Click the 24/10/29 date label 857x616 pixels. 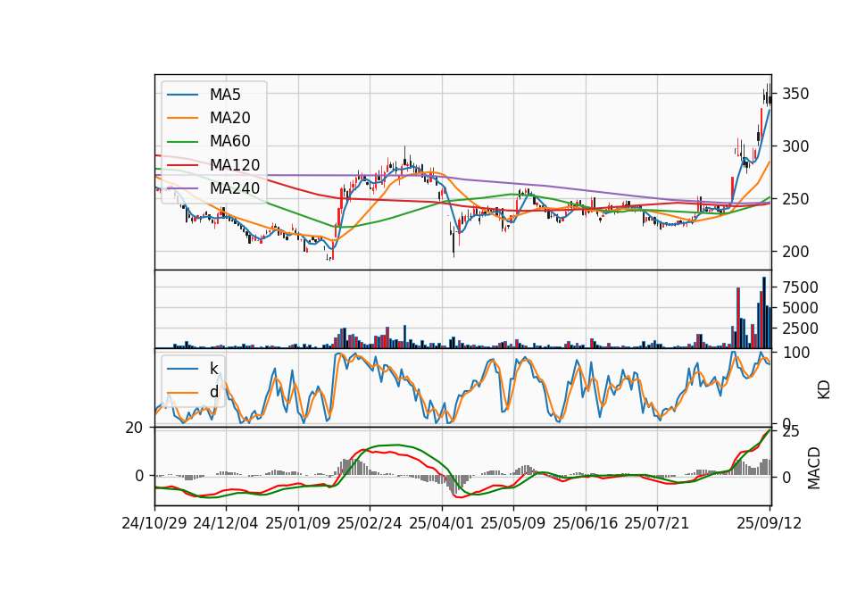pos(154,523)
